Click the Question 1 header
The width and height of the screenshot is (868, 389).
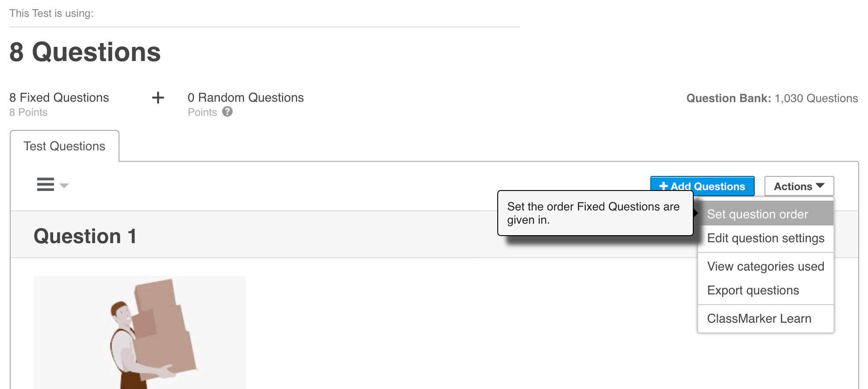click(x=85, y=236)
